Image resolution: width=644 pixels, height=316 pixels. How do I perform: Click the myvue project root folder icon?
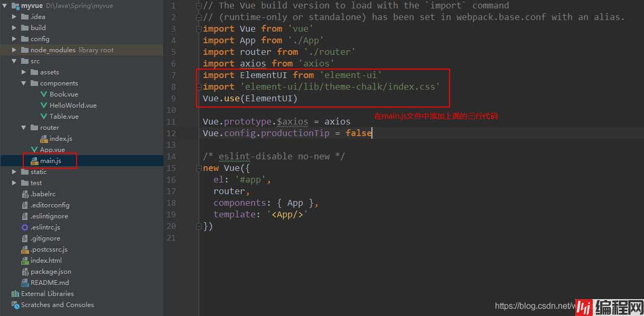(x=15, y=6)
